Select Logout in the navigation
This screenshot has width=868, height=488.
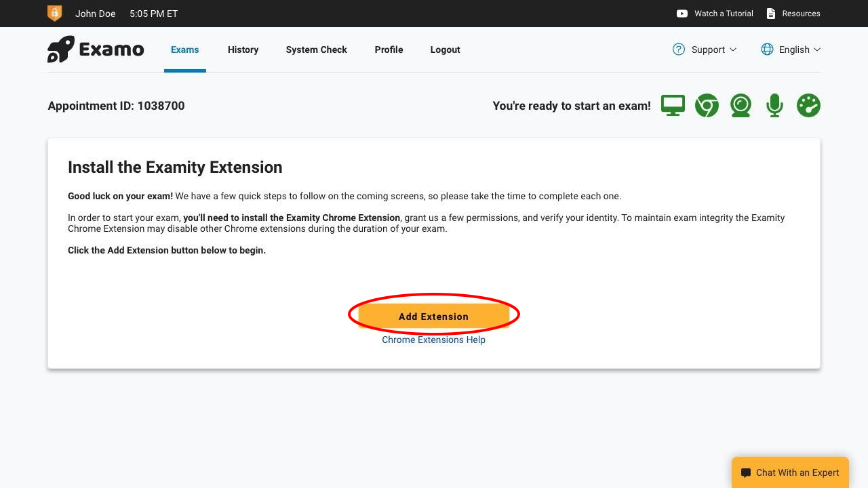[445, 49]
